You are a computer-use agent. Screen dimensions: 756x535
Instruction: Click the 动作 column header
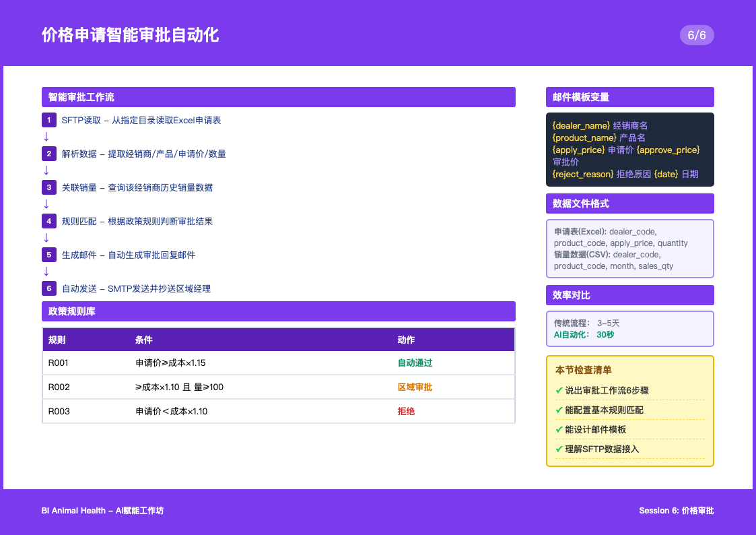point(406,340)
